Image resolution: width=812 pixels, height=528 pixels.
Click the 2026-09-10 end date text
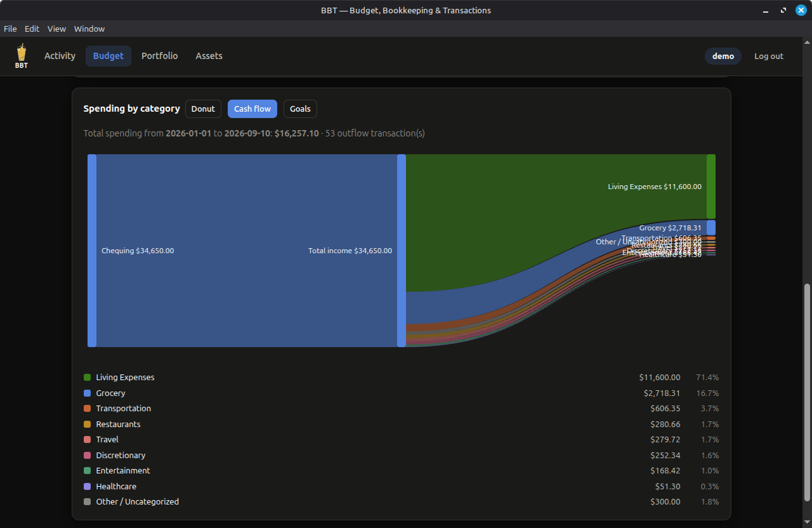[x=247, y=133]
